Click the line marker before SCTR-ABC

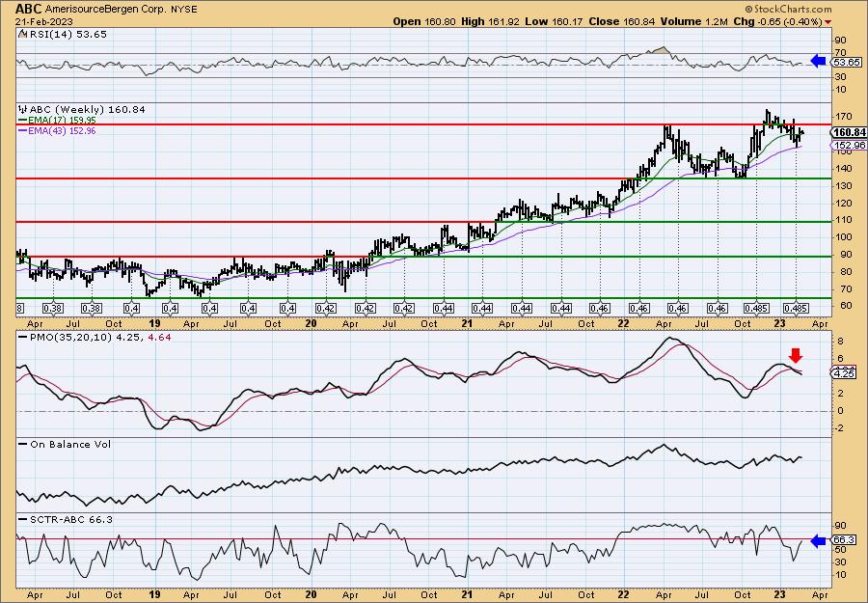[23, 519]
